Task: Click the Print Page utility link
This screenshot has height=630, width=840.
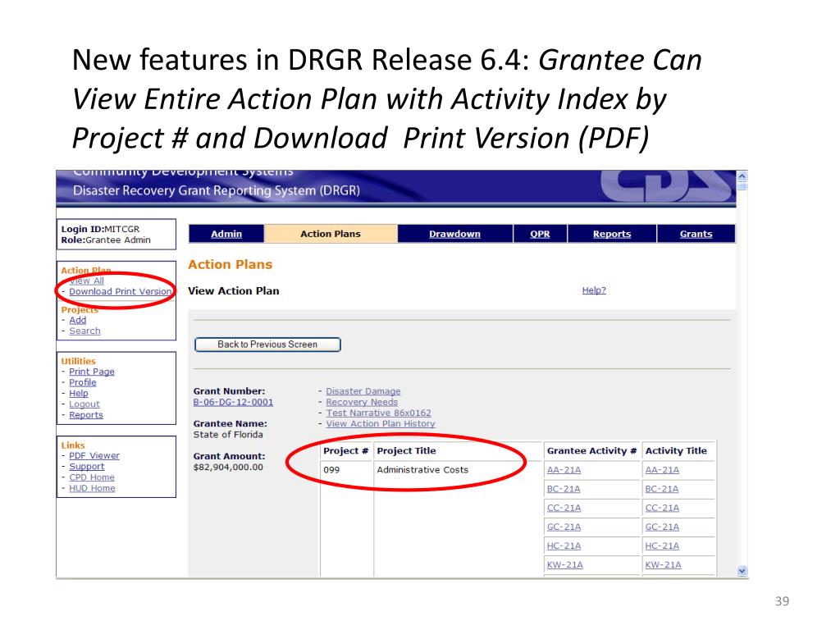Action: click(92, 372)
